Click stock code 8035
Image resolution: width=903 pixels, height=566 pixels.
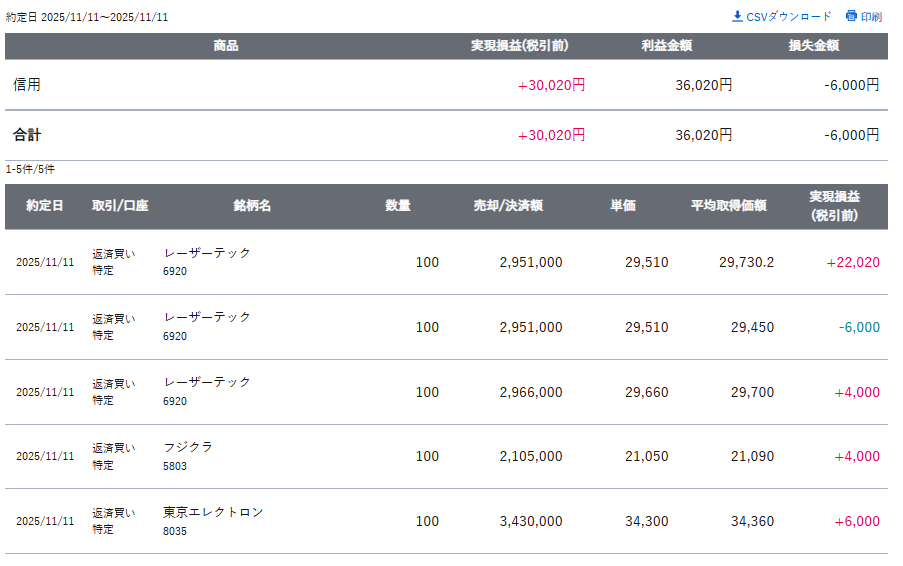click(175, 531)
